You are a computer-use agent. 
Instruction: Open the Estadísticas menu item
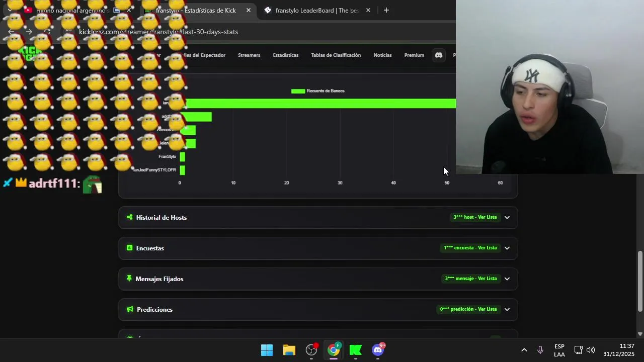pos(285,55)
